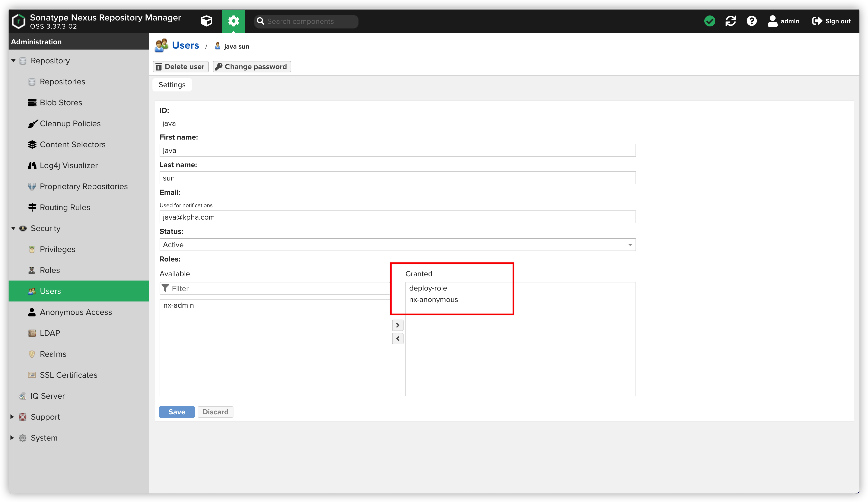Expand the Support tree section
This screenshot has height=502, width=868.
click(x=12, y=417)
